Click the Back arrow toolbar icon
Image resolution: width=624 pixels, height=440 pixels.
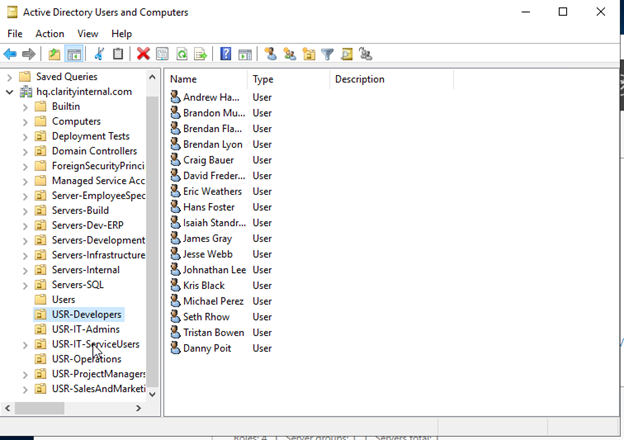click(x=10, y=54)
